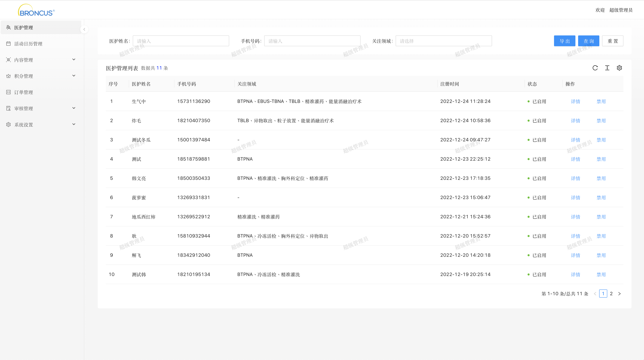This screenshot has width=644, height=360.
Task: Click 禁用 for 测试冬瓜
Action: (601, 140)
